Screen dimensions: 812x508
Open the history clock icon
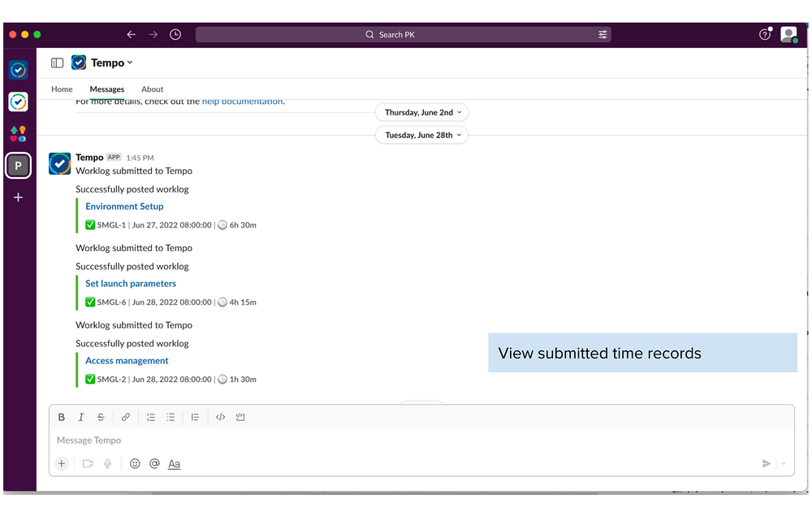point(175,34)
